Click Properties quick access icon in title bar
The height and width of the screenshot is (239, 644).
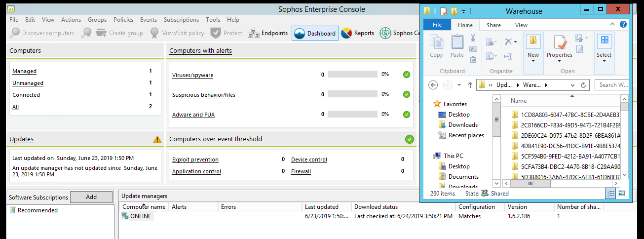click(x=444, y=10)
